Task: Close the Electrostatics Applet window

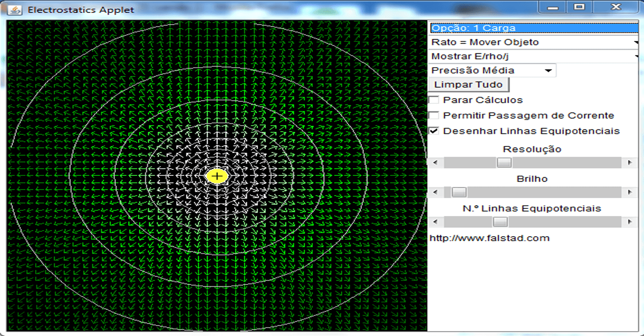Action: pos(616,7)
